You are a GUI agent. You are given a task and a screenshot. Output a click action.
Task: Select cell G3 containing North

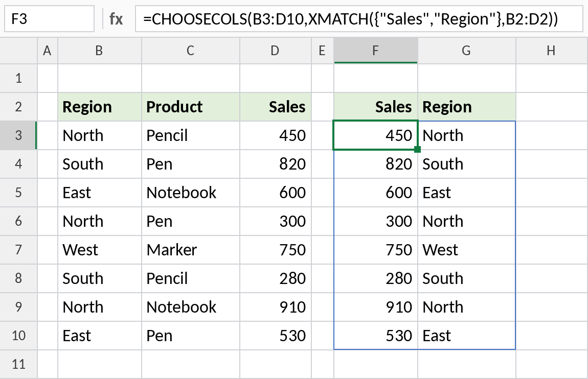(466, 135)
